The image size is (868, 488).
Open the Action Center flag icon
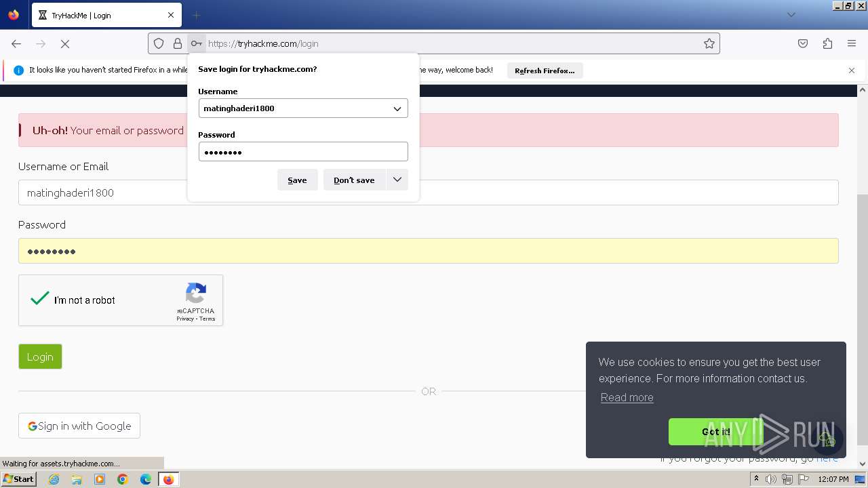pyautogui.click(x=804, y=479)
